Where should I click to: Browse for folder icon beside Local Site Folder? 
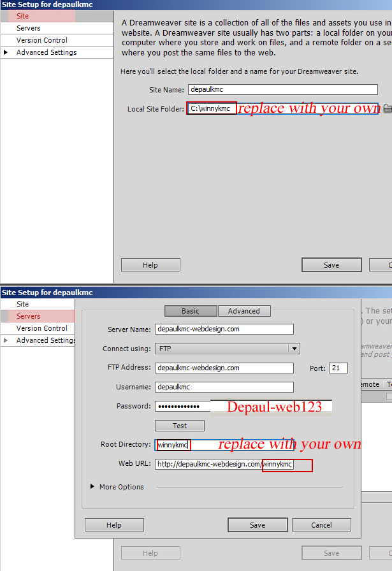(388, 108)
